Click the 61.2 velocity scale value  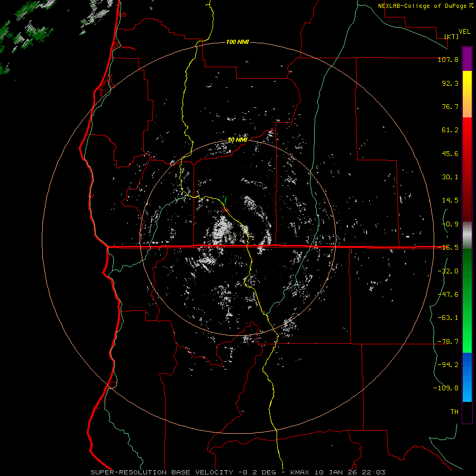[x=450, y=130]
